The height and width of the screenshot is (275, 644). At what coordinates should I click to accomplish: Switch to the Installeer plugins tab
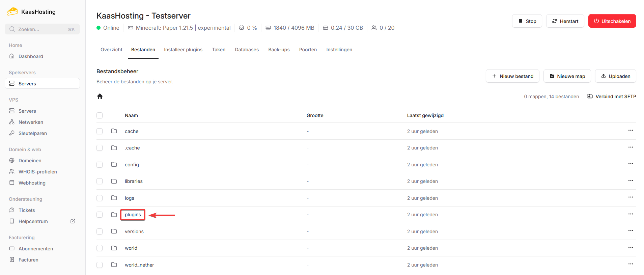183,50
